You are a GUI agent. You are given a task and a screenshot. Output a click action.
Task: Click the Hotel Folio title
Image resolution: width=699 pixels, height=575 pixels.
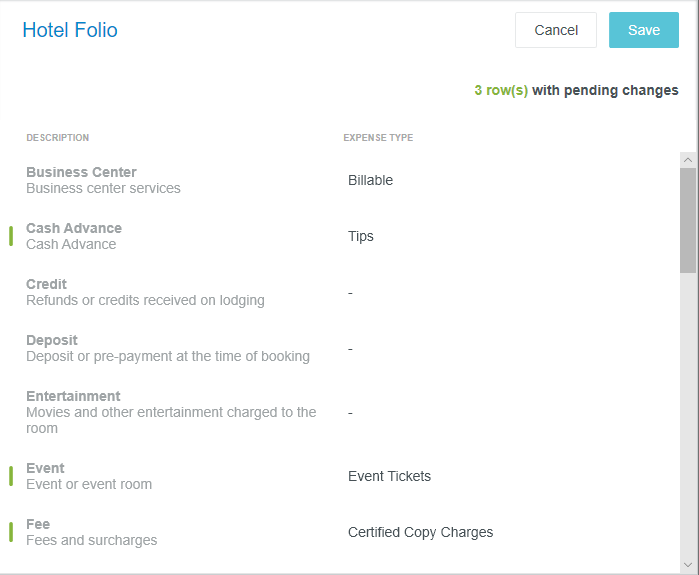coord(70,30)
